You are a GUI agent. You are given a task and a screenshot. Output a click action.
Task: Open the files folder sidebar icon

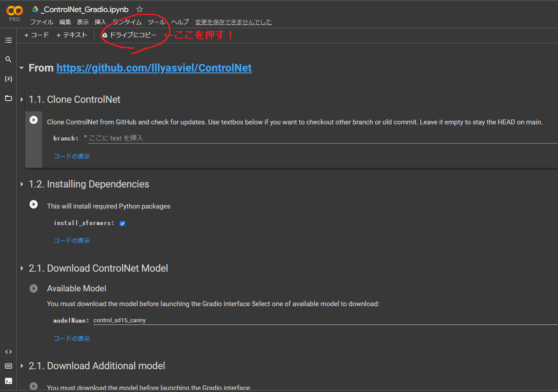click(x=8, y=98)
